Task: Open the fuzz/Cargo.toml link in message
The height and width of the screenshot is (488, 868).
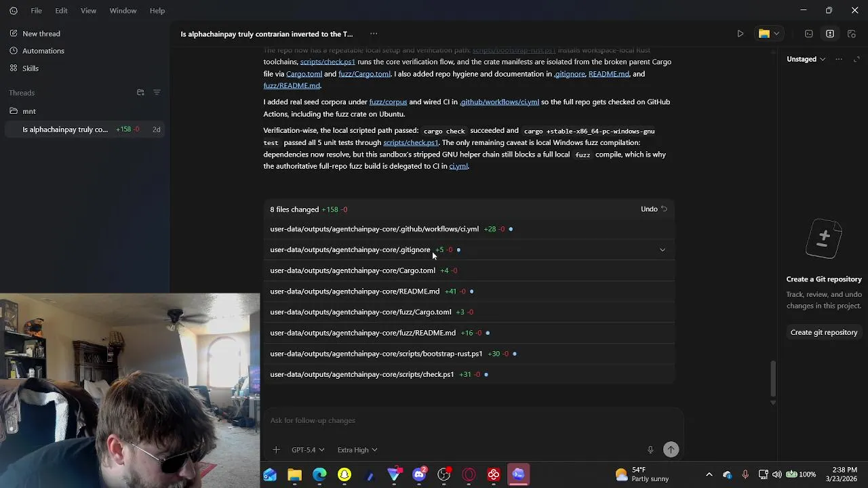Action: (364, 74)
